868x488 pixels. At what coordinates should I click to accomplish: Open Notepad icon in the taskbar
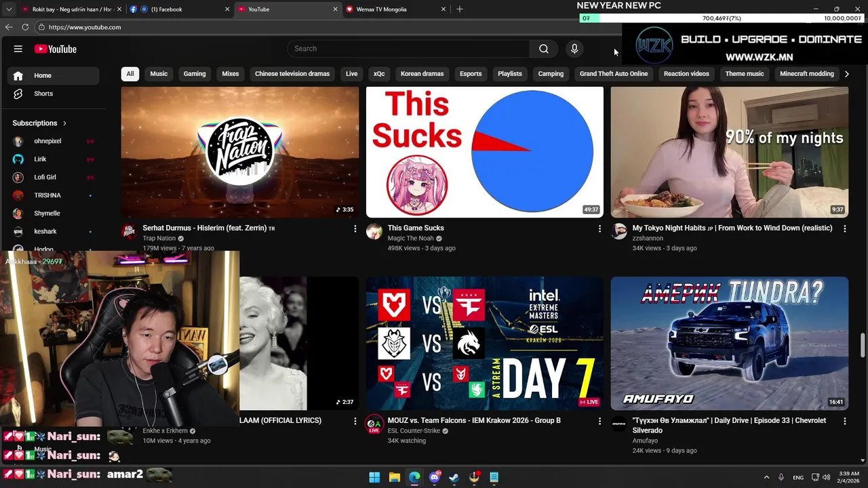pyautogui.click(x=494, y=477)
